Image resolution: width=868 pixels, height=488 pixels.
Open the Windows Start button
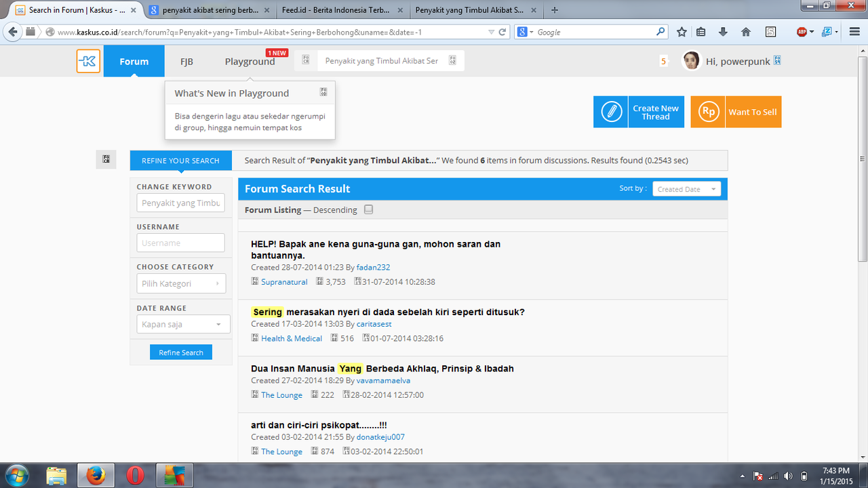(x=16, y=475)
